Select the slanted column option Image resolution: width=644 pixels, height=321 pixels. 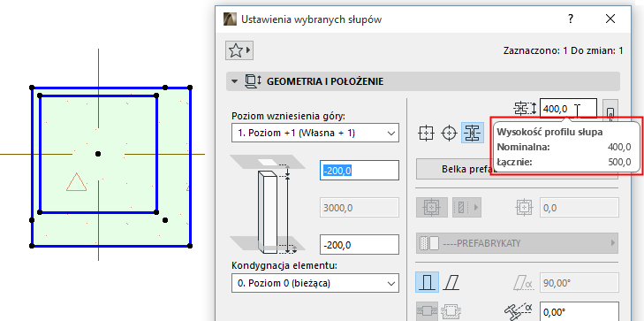(x=451, y=282)
